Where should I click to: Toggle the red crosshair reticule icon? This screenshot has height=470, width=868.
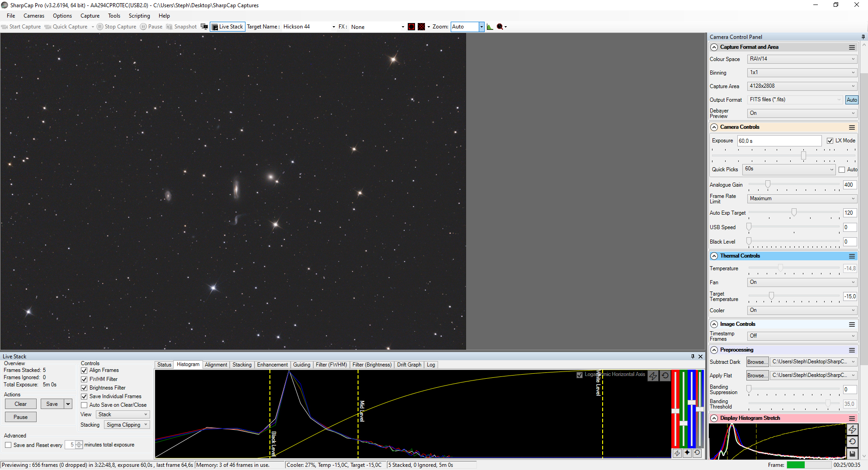[421, 27]
